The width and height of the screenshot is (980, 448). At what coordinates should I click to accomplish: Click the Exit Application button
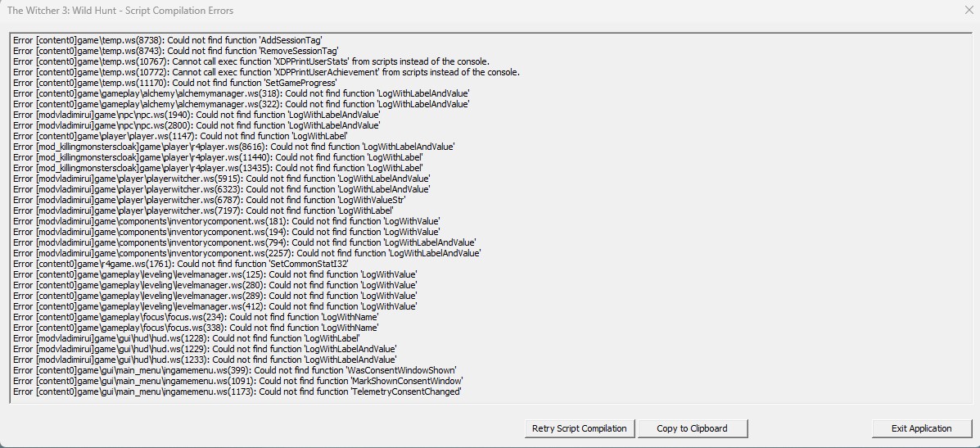(x=921, y=428)
